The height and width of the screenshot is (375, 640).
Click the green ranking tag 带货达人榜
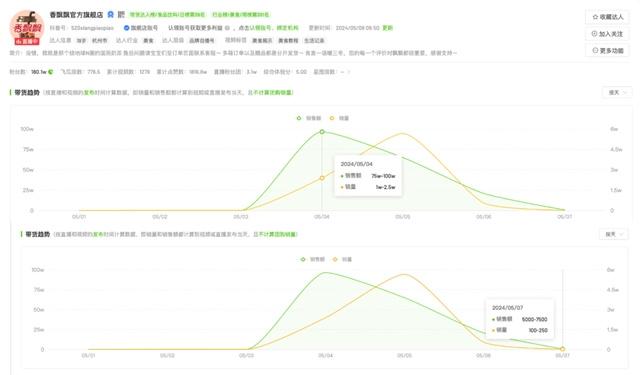click(x=167, y=14)
